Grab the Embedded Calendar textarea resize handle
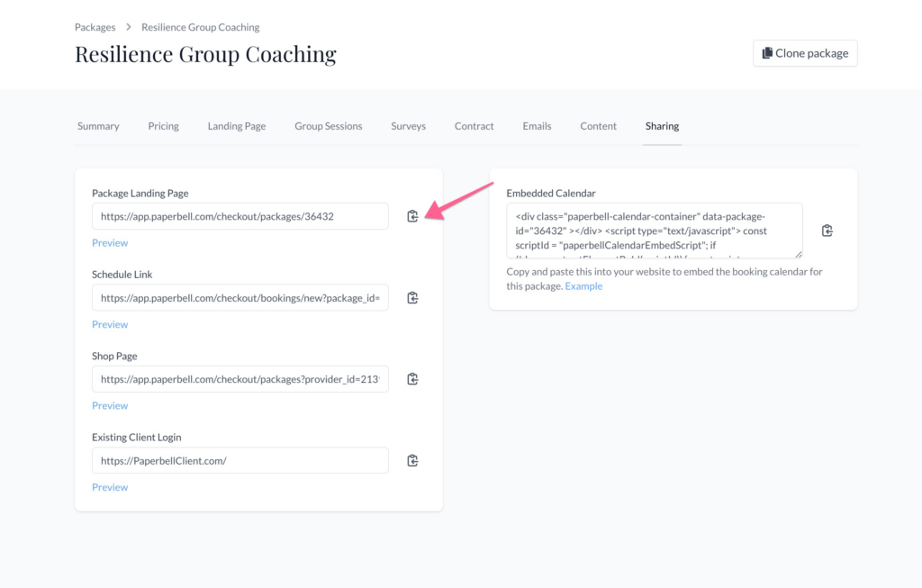 pyautogui.click(x=799, y=254)
